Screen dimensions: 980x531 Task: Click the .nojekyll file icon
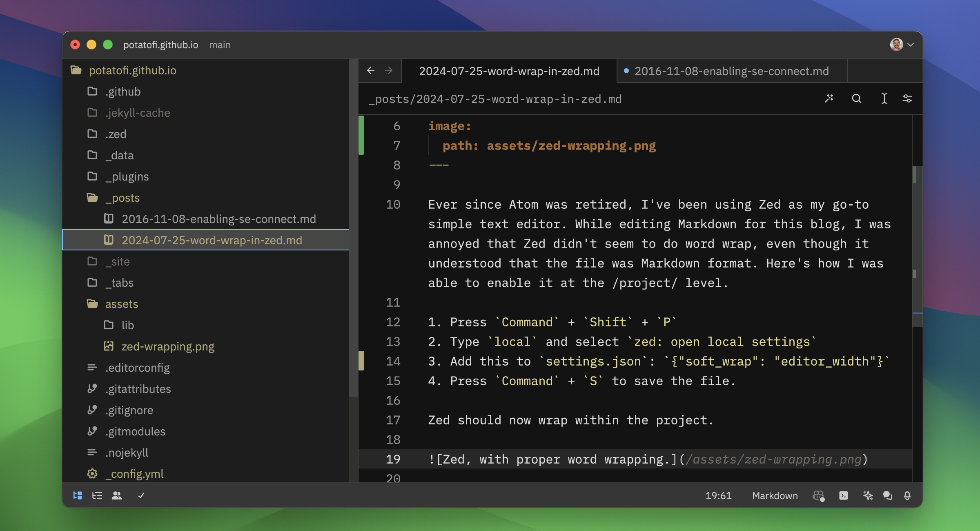pyautogui.click(x=92, y=452)
